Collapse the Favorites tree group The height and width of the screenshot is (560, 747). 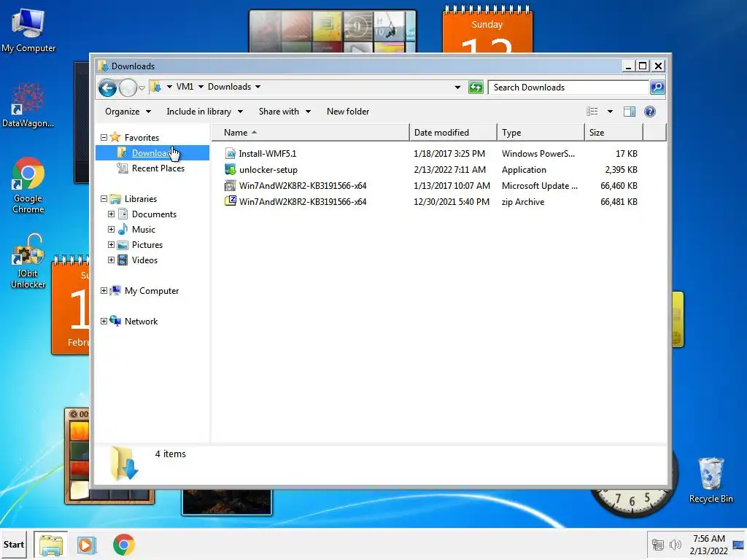coord(104,137)
